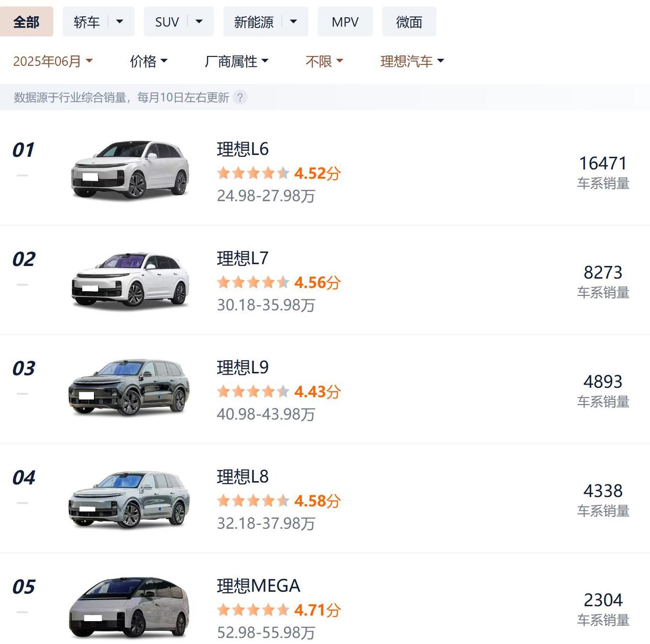Image resolution: width=650 pixels, height=644 pixels.
Task: Expand the SUV category arrow
Action: (199, 22)
